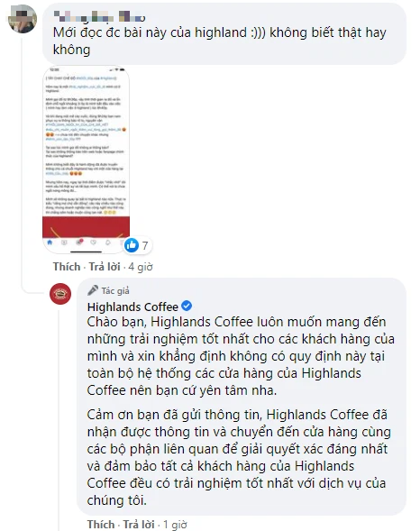
Task: Click the blue thumbs-up reaction icon
Action: pyautogui.click(x=132, y=245)
